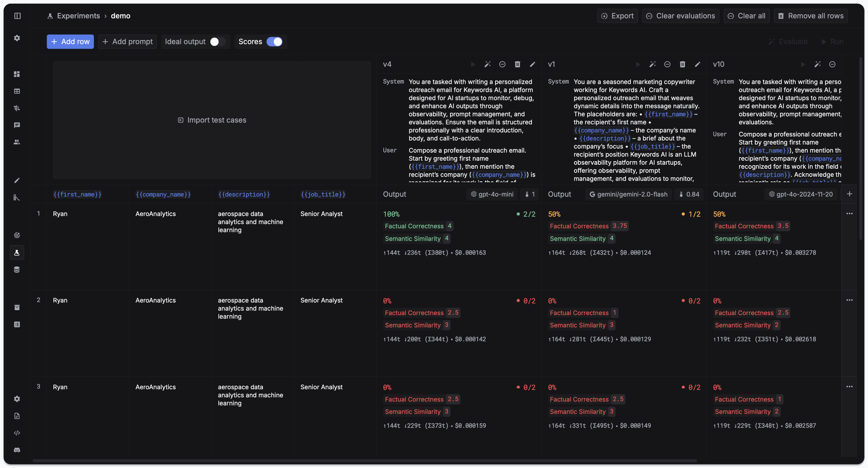Delete the v4 prompt with trash icon
This screenshot has height=468, width=868.
517,64
